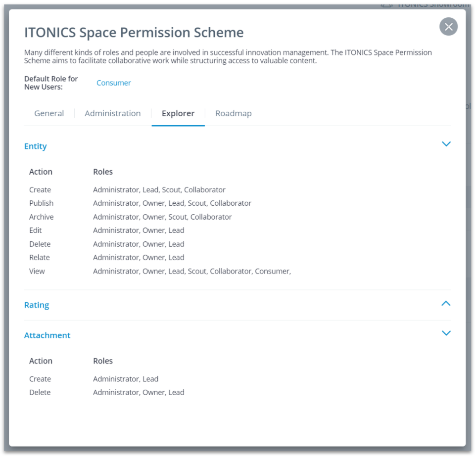Viewport: 476px width, 456px height.
Task: Select roles 'Administrator, Lead, Scout, Collaborator'
Action: pos(159,190)
